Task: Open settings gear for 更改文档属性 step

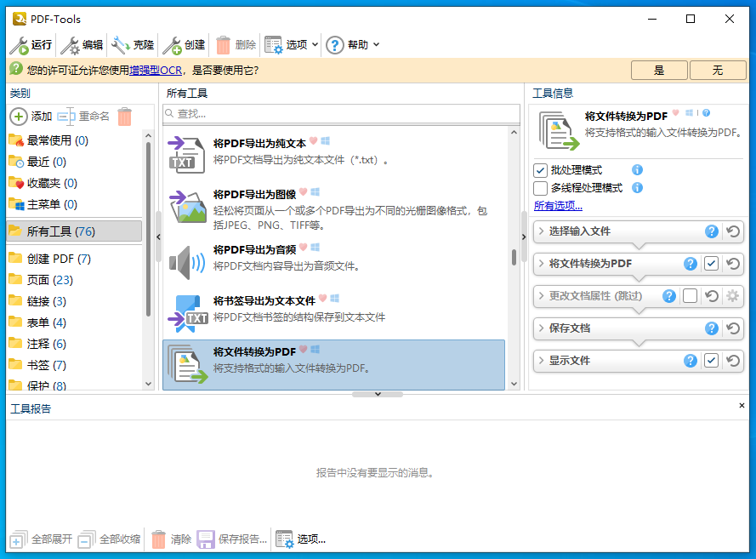Action: [x=733, y=296]
